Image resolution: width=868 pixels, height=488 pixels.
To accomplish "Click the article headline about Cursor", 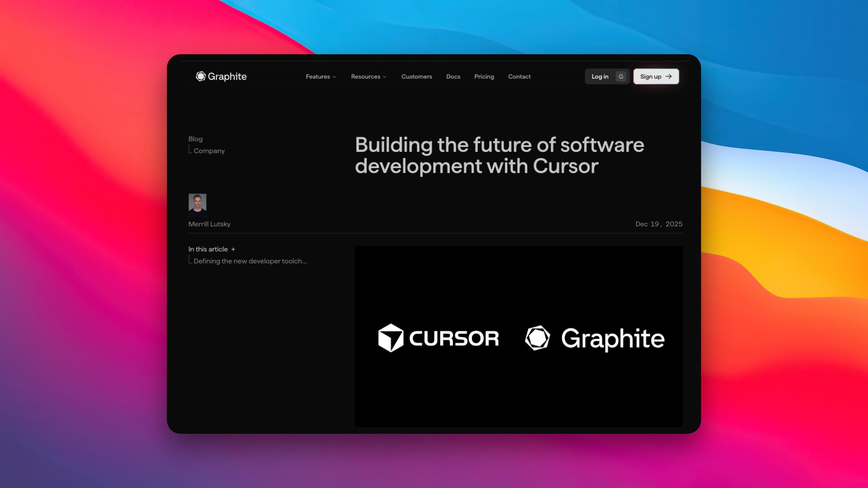I will point(500,155).
